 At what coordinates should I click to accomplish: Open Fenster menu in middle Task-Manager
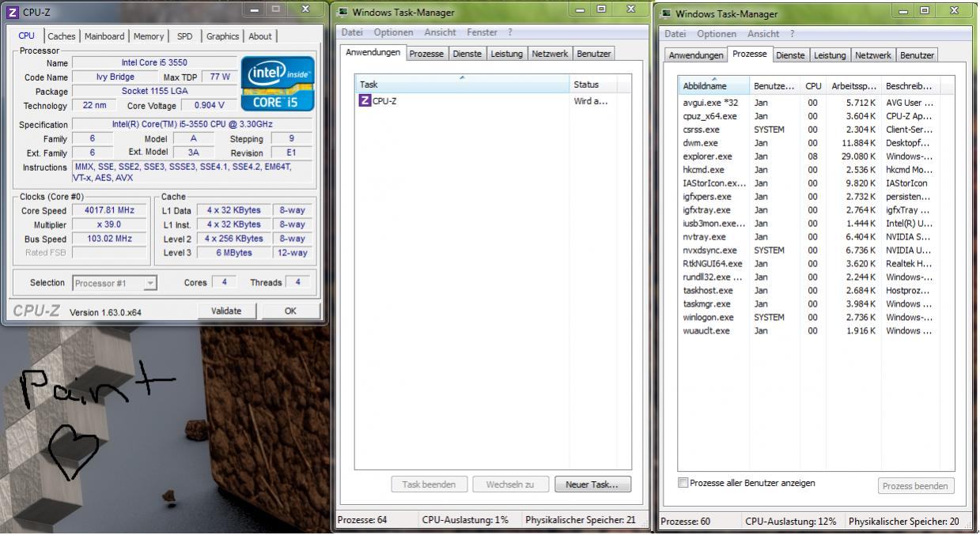(x=482, y=32)
